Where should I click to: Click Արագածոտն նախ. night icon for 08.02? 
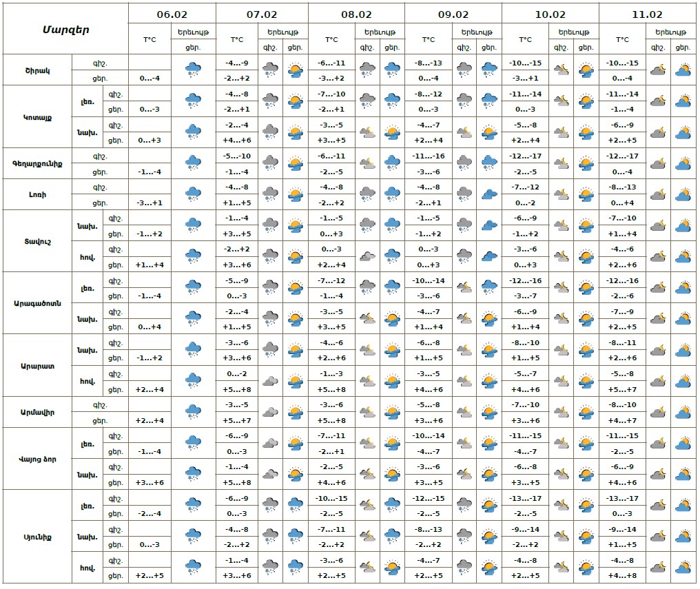(x=367, y=319)
